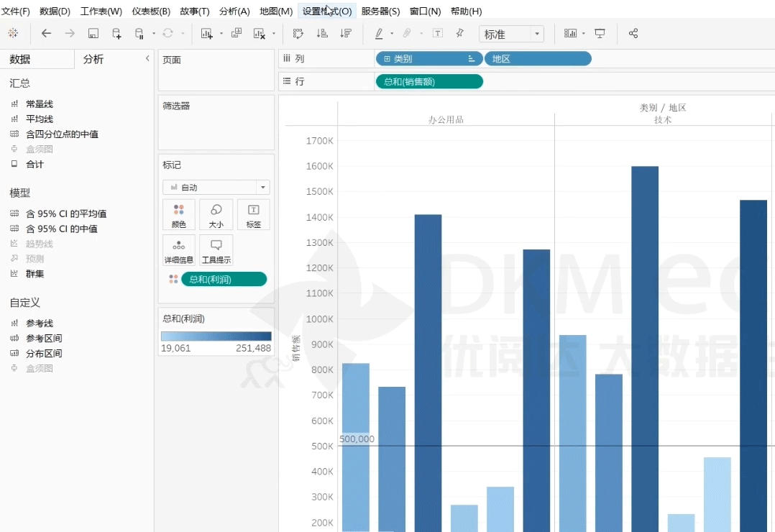The height and width of the screenshot is (532, 775).
Task: Click the save icon in toolbar
Action: coord(93,33)
